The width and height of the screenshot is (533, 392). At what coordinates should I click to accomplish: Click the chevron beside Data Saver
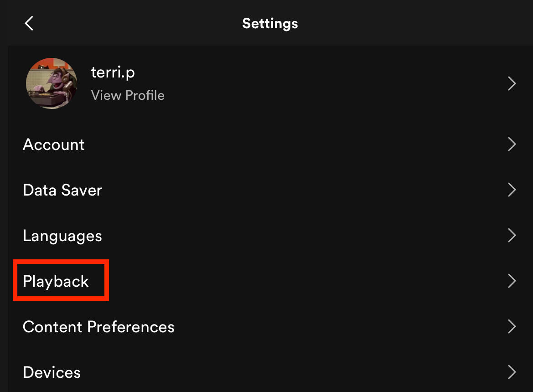click(x=512, y=190)
